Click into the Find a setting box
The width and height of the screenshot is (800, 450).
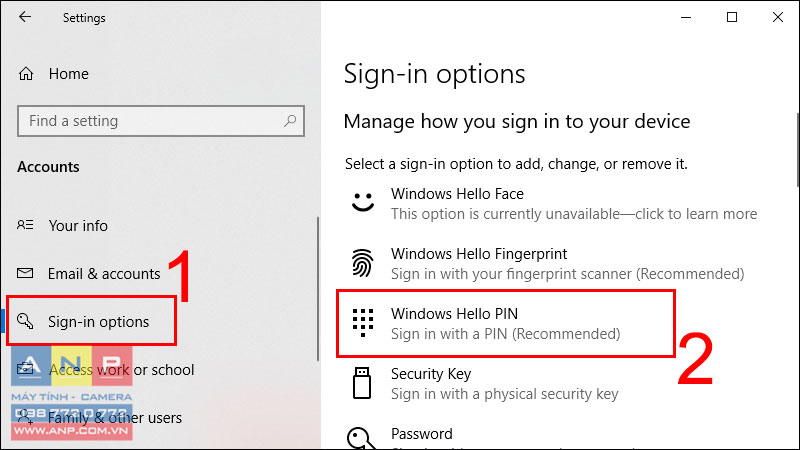pos(161,121)
